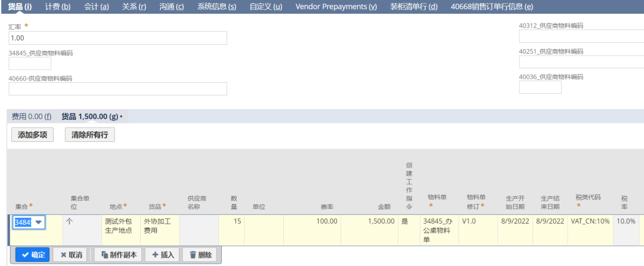Image resolution: width=644 pixels, height=266 pixels.
Task: Open the 系统信息 (s) tab
Action: [216, 7]
